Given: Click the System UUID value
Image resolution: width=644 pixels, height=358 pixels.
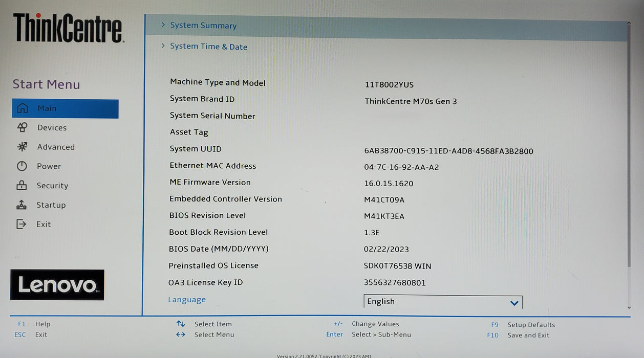Looking at the screenshot, I should point(449,151).
